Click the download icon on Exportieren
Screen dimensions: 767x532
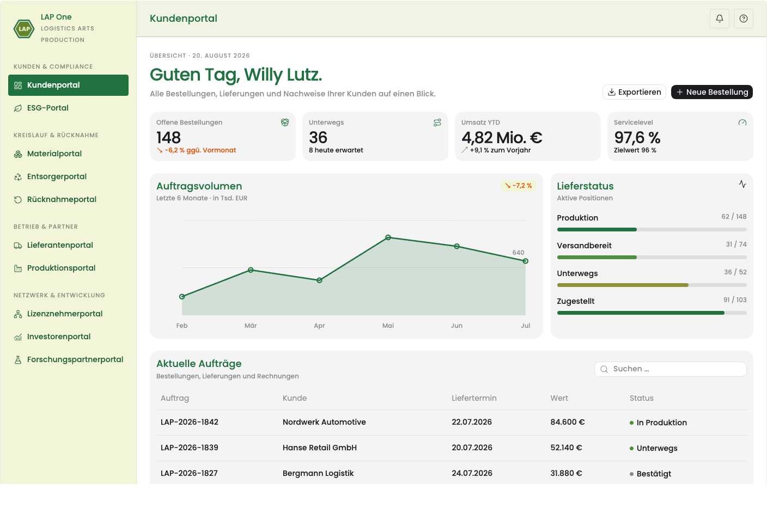point(612,92)
